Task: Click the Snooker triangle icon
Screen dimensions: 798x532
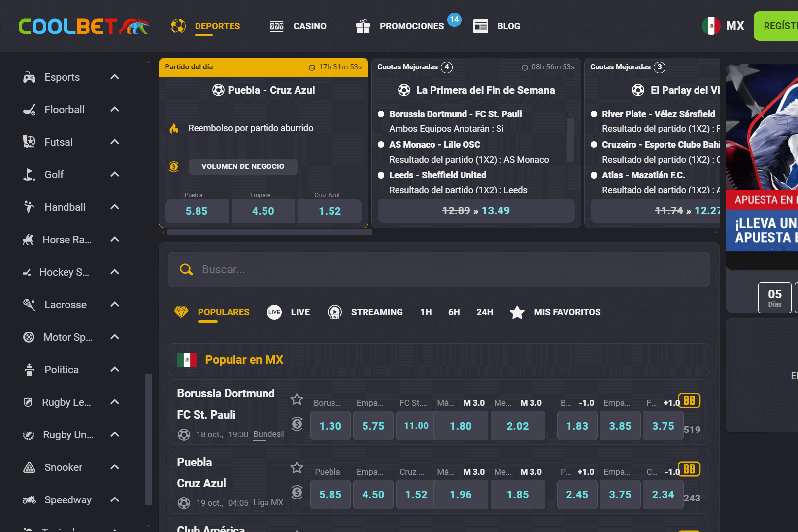Action: click(29, 467)
